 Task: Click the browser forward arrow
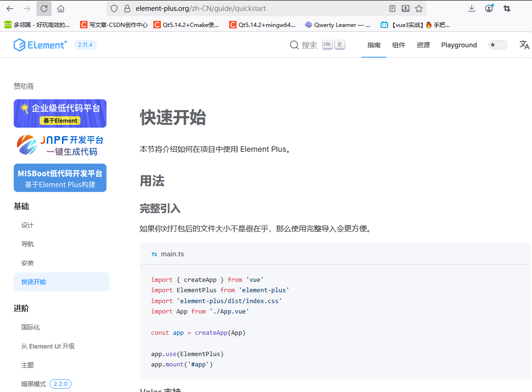pyautogui.click(x=27, y=9)
